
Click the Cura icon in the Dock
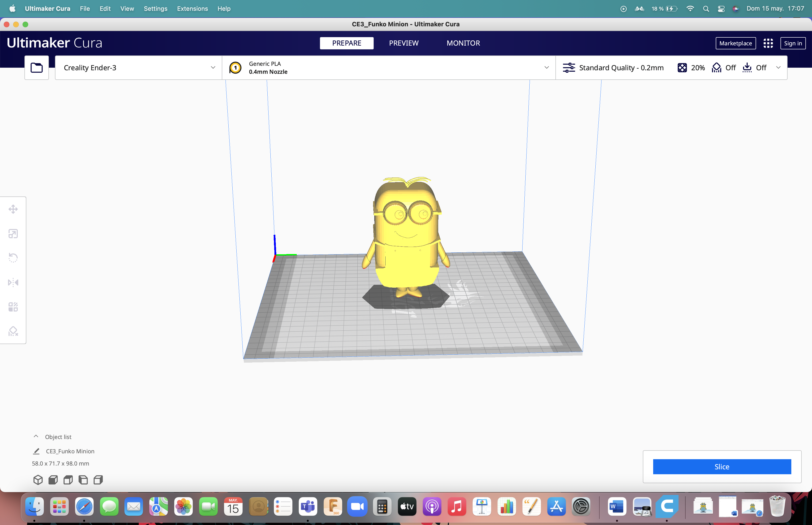point(667,506)
